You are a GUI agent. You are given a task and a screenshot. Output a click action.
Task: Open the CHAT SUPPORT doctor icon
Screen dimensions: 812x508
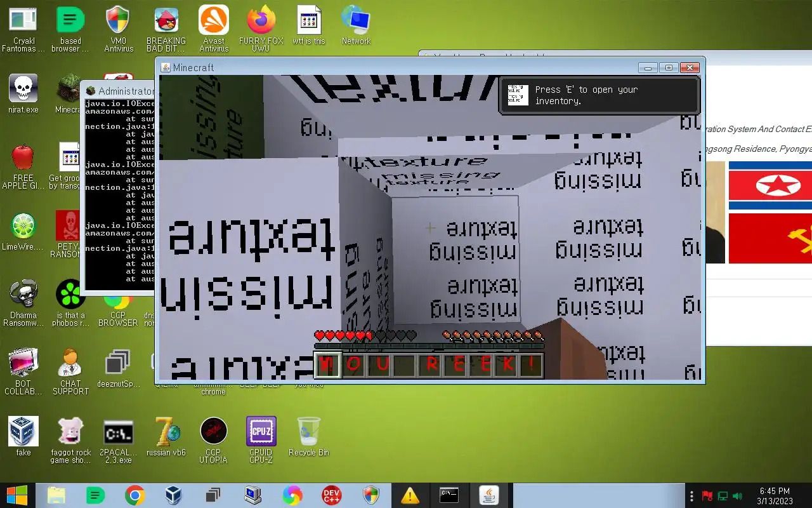70,372
